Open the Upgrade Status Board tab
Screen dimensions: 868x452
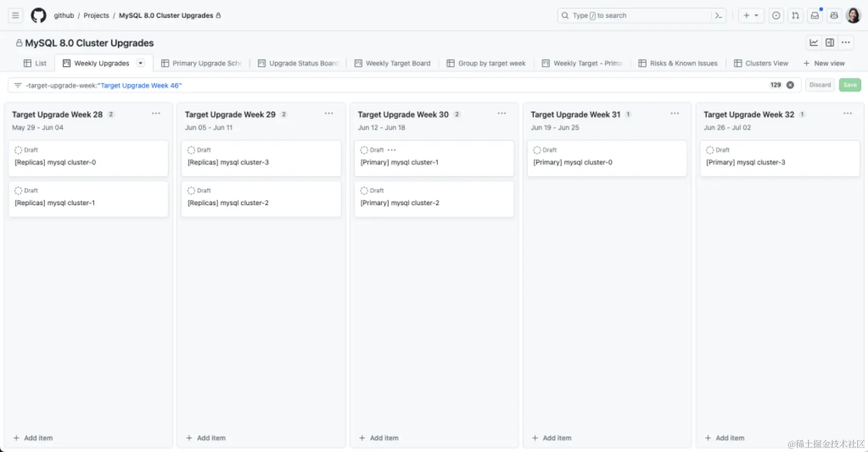point(298,63)
